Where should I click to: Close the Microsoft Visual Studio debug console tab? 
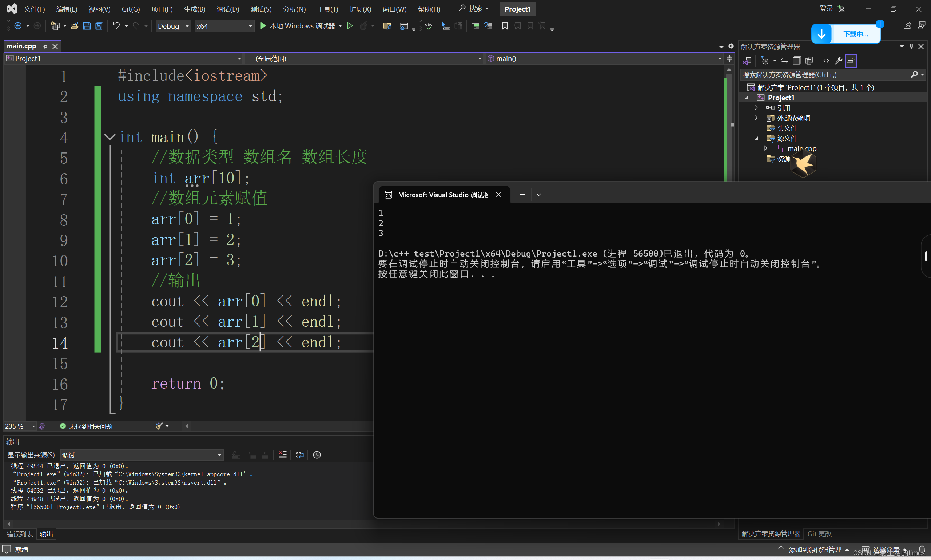point(498,195)
